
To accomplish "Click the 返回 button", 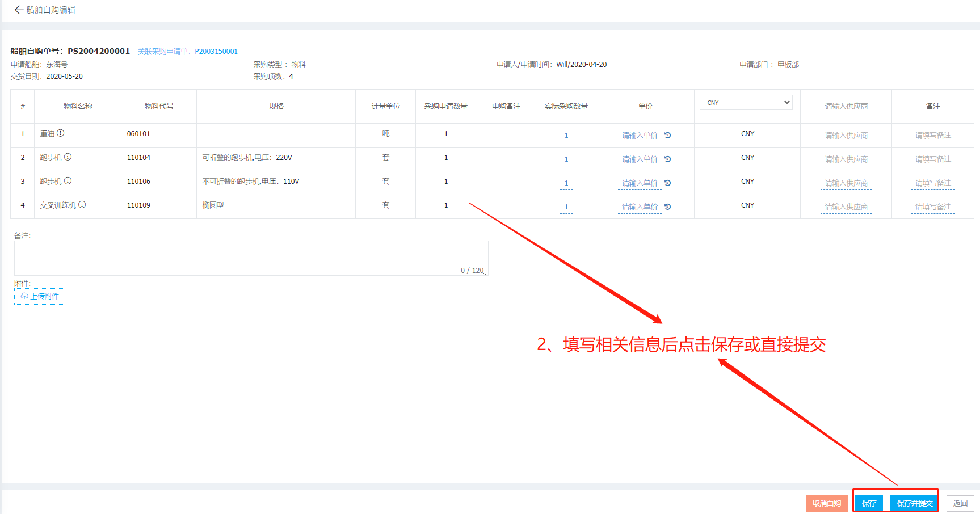I will coord(960,503).
